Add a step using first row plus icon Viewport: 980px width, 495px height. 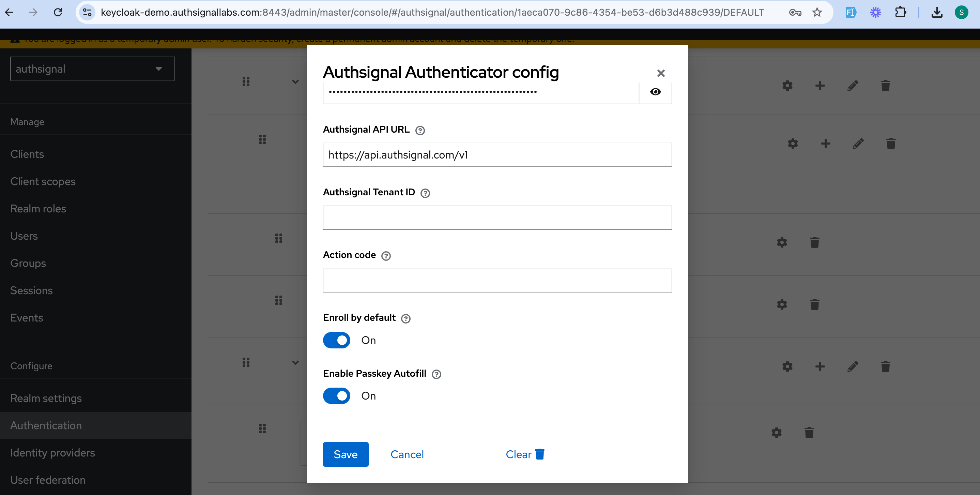pyautogui.click(x=820, y=86)
